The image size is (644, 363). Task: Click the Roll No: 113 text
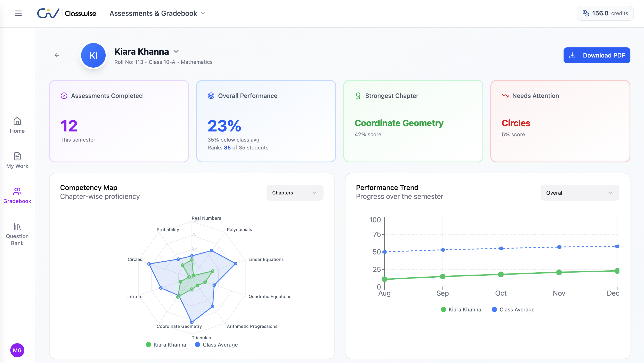[x=129, y=62]
